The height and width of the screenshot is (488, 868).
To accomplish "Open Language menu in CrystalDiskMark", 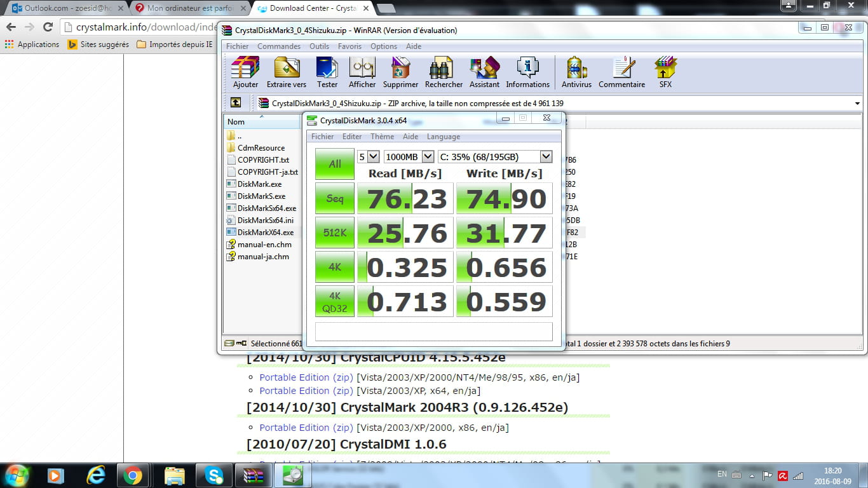I will coord(444,137).
